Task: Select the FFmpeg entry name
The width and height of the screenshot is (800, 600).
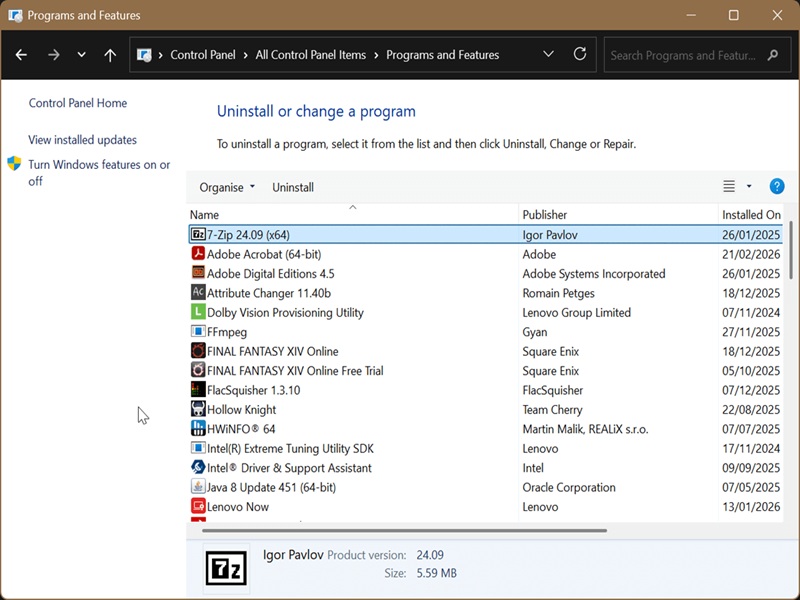Action: [x=227, y=332]
